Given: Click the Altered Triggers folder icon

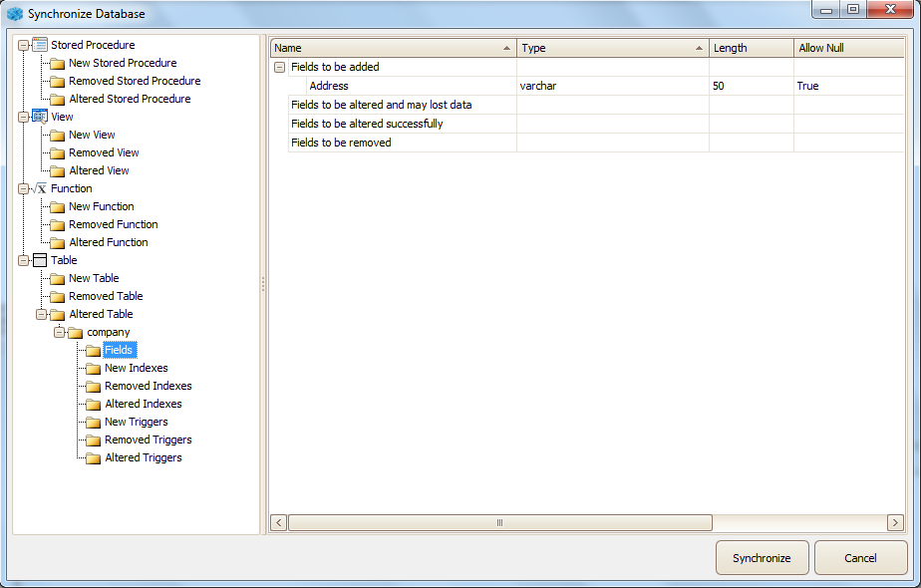Looking at the screenshot, I should pyautogui.click(x=93, y=458).
